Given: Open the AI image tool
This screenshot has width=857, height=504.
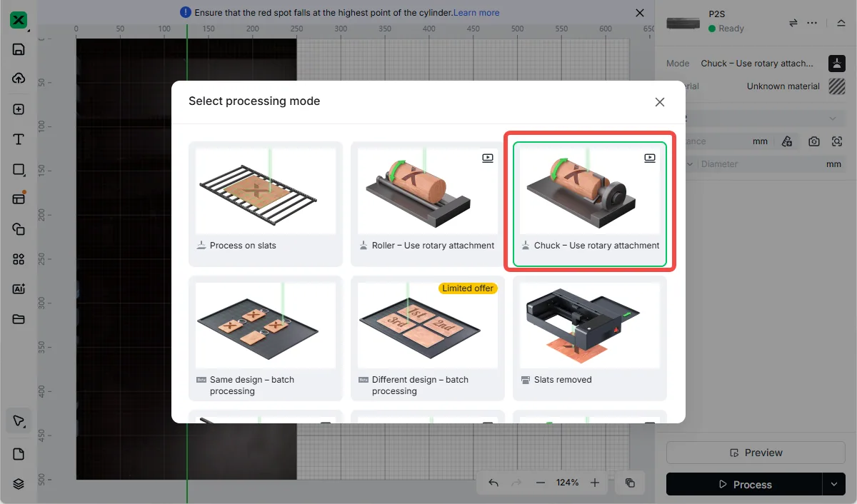Looking at the screenshot, I should point(19,289).
